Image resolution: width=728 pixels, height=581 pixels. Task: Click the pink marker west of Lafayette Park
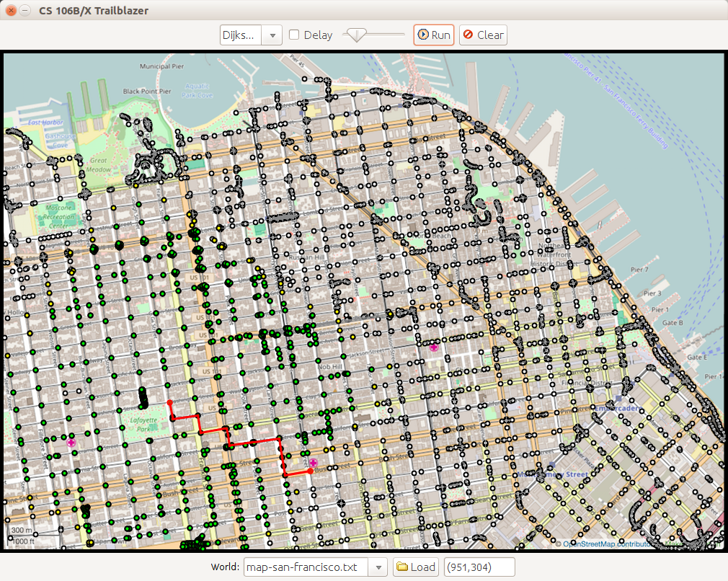point(71,443)
